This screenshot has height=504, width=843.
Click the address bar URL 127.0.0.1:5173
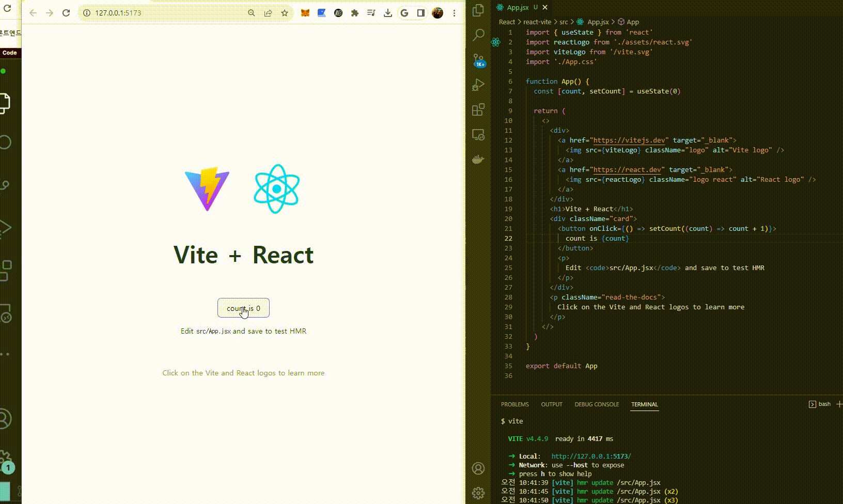pyautogui.click(x=118, y=13)
